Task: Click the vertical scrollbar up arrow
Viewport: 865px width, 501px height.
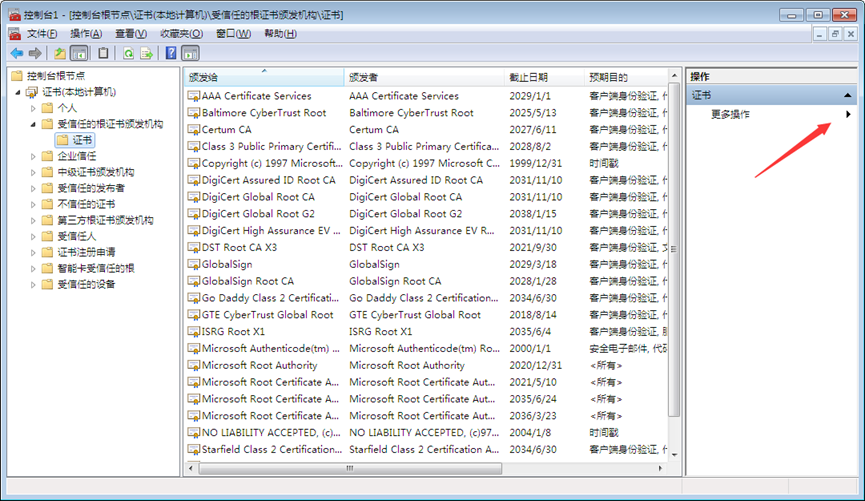Action: point(674,75)
